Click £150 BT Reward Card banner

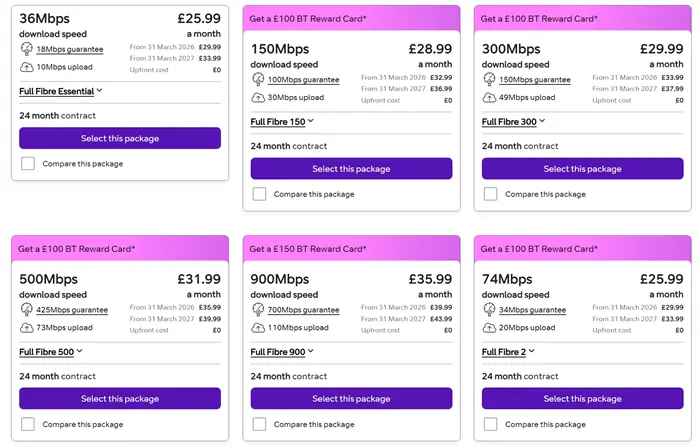click(x=351, y=248)
